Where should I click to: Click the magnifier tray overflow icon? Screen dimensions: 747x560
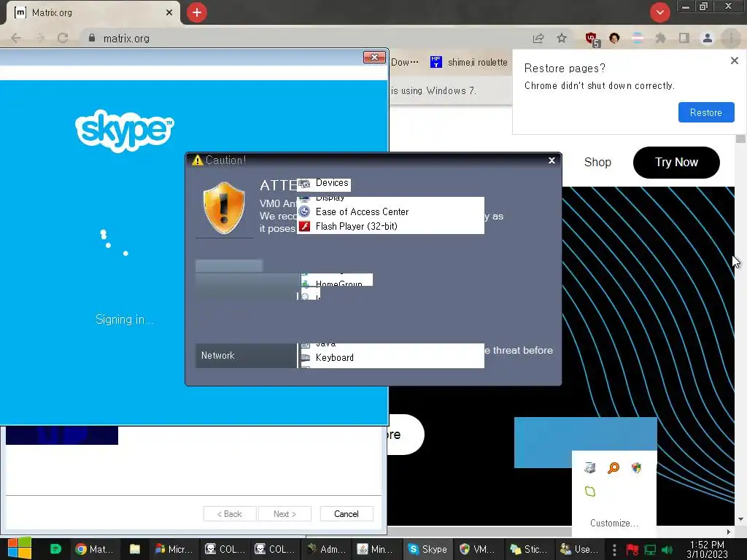point(613,467)
